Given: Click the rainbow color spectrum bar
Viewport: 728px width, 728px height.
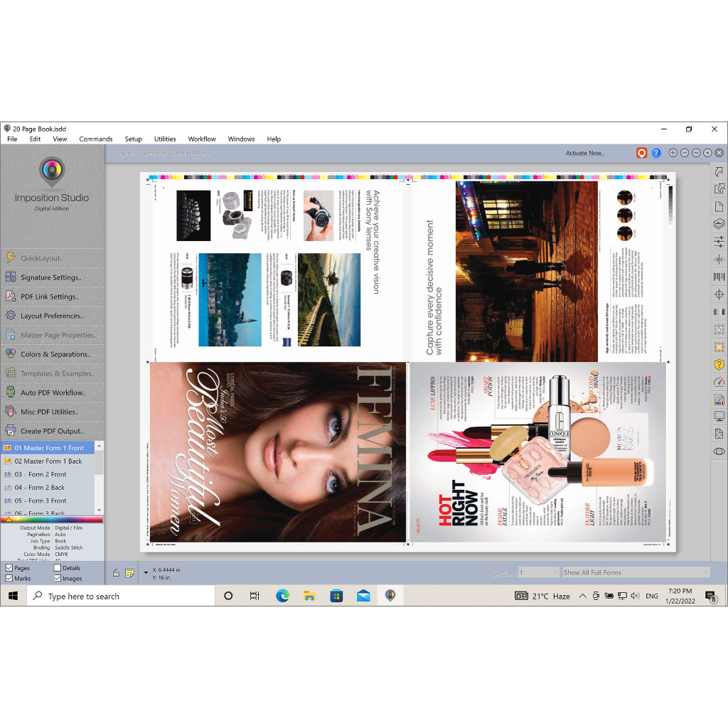Looking at the screenshot, I should click(x=52, y=520).
